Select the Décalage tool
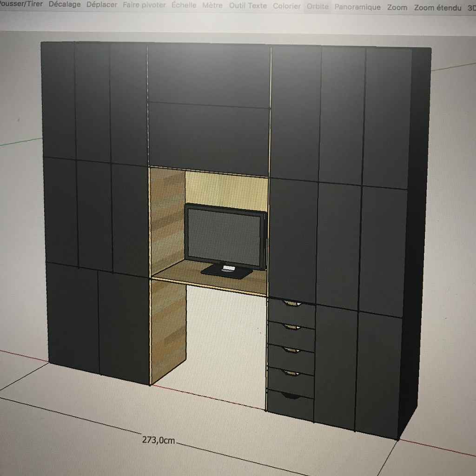476x476 pixels. pos(65,4)
